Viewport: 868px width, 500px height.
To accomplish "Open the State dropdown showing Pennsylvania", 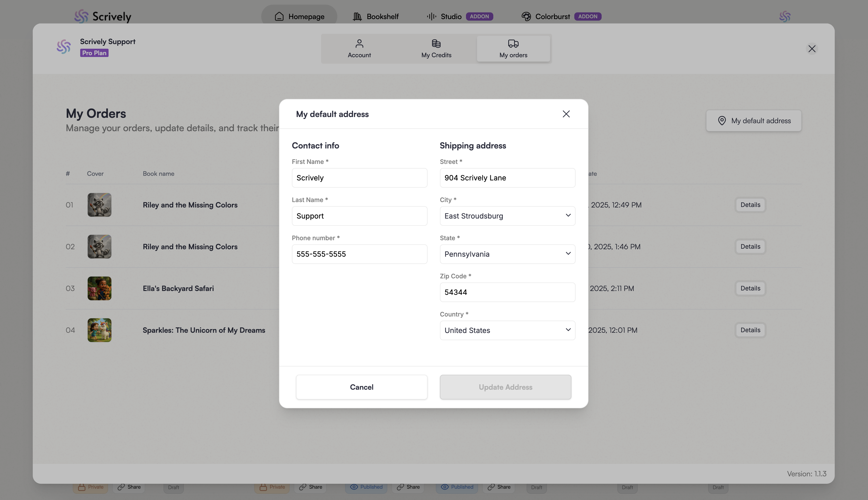I will (x=507, y=254).
